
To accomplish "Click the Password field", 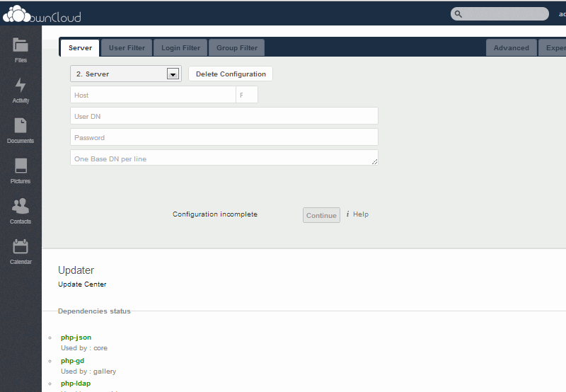I will 224,137.
